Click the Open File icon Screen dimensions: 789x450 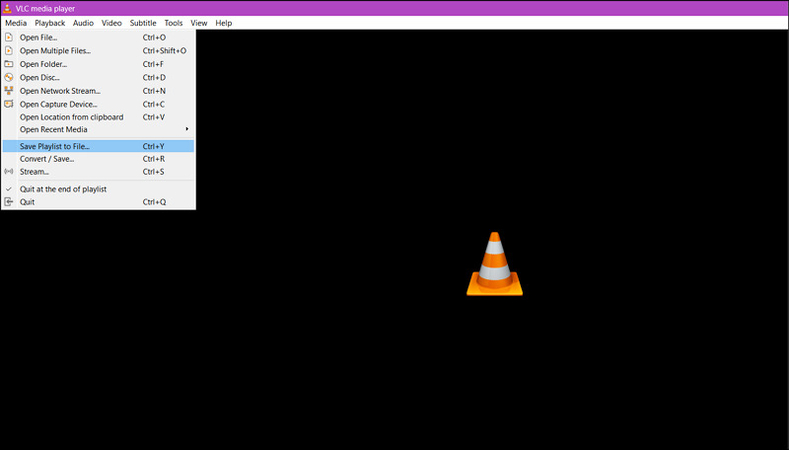[x=9, y=37]
